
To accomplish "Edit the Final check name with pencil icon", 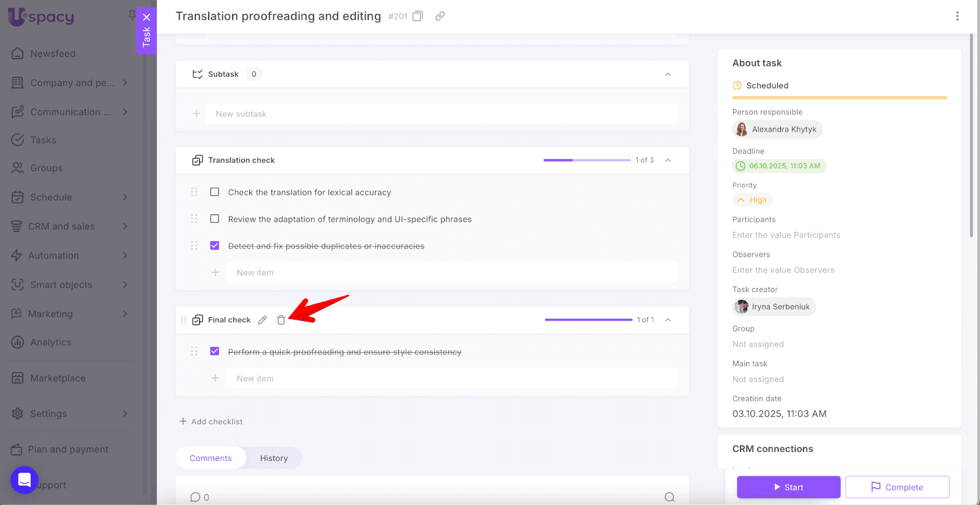I will point(262,320).
